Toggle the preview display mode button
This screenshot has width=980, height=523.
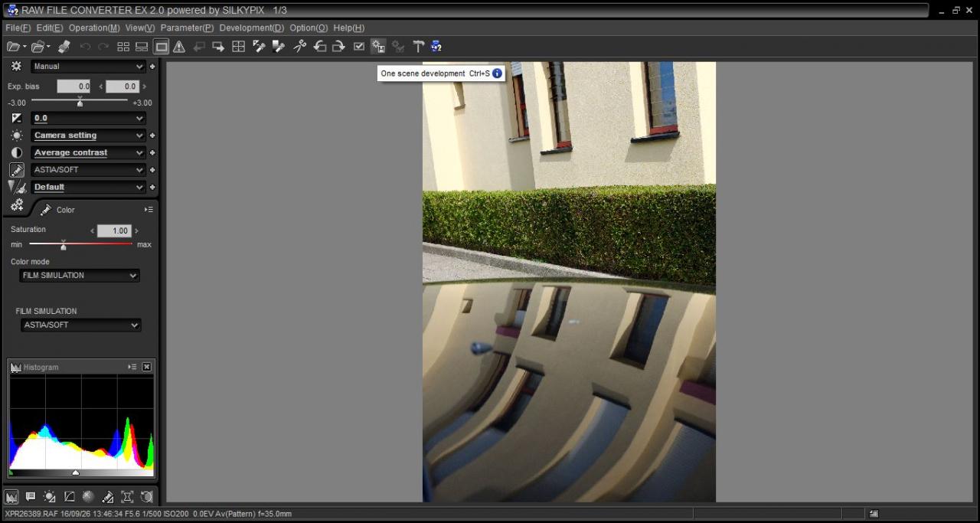pos(162,47)
